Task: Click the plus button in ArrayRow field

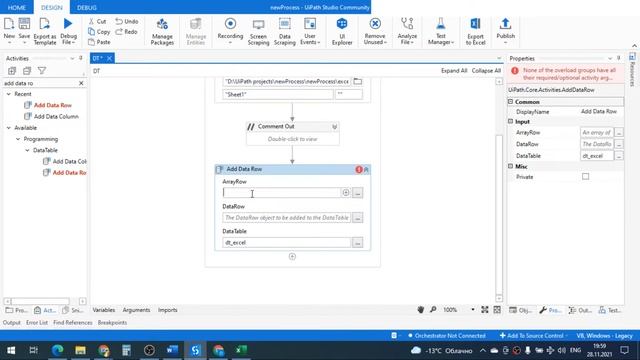Action: [x=346, y=193]
